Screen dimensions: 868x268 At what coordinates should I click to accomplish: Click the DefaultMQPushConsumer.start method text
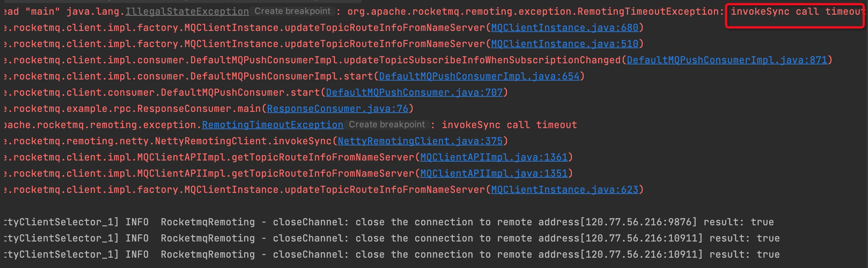[x=240, y=92]
